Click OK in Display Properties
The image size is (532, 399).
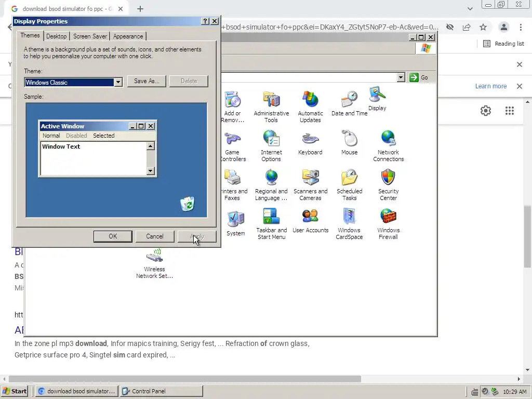(x=113, y=236)
